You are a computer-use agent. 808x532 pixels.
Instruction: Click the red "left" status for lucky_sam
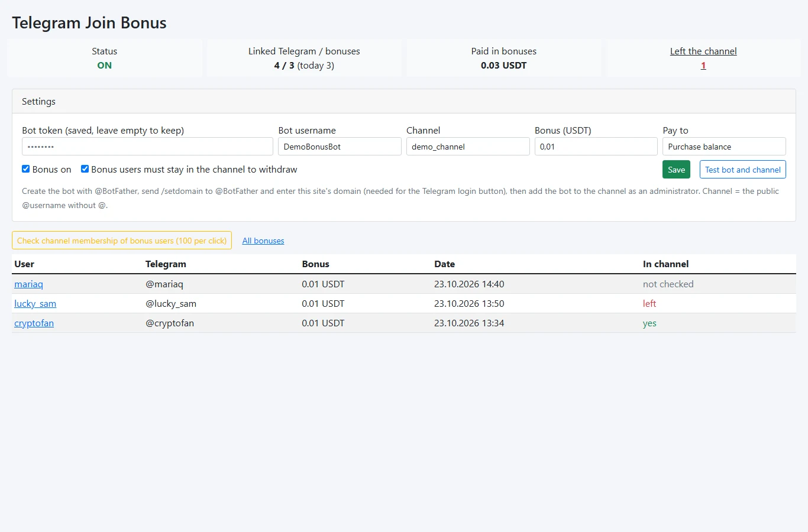649,304
